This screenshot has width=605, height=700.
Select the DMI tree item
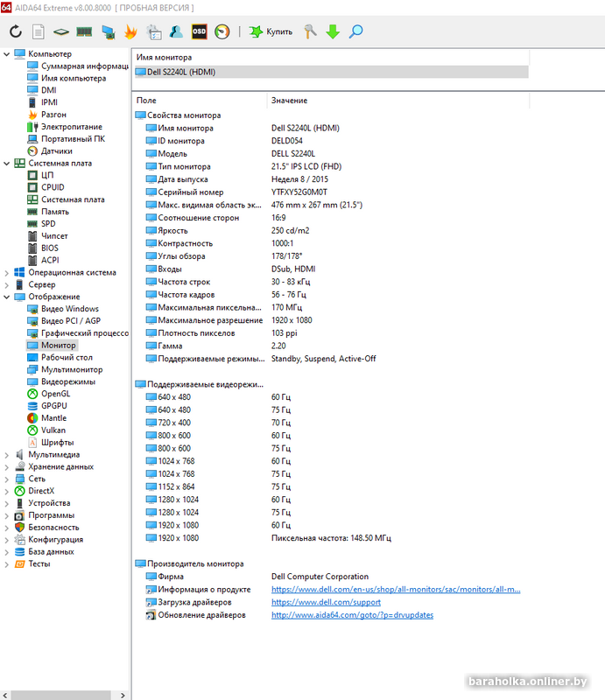[x=42, y=90]
